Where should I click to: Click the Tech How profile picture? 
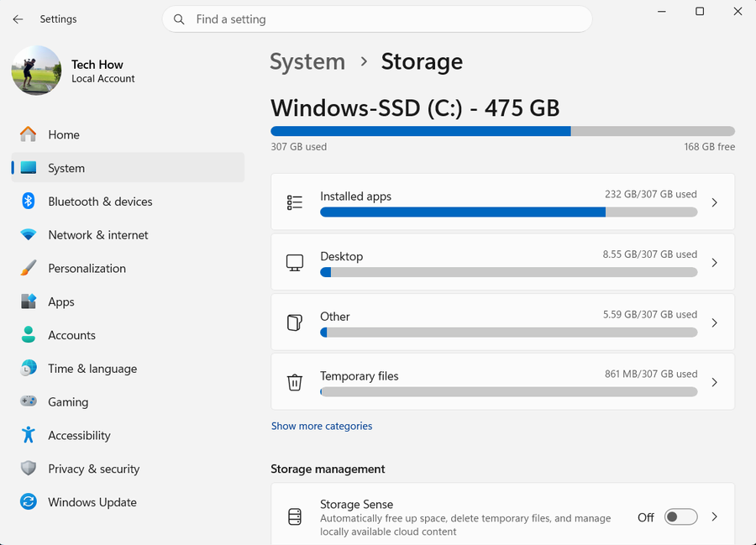[36, 71]
